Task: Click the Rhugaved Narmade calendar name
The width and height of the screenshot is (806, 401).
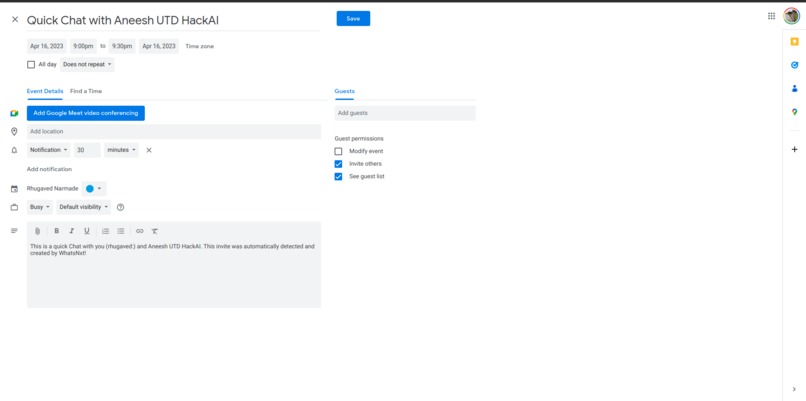Action: click(52, 189)
